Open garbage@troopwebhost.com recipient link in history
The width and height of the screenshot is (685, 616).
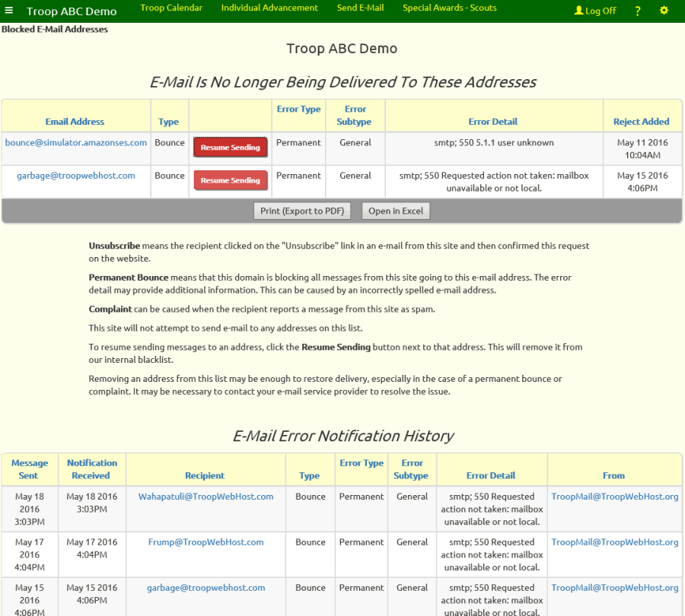(205, 588)
